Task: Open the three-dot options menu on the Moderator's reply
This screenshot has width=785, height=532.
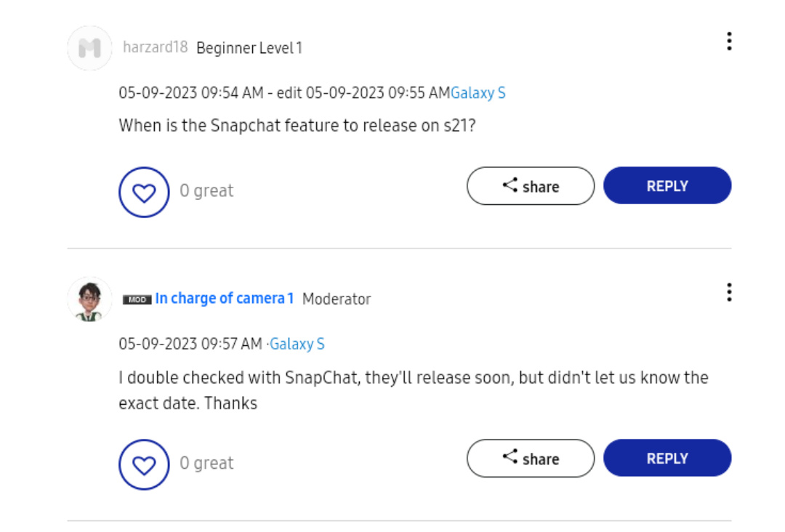Action: [728, 293]
